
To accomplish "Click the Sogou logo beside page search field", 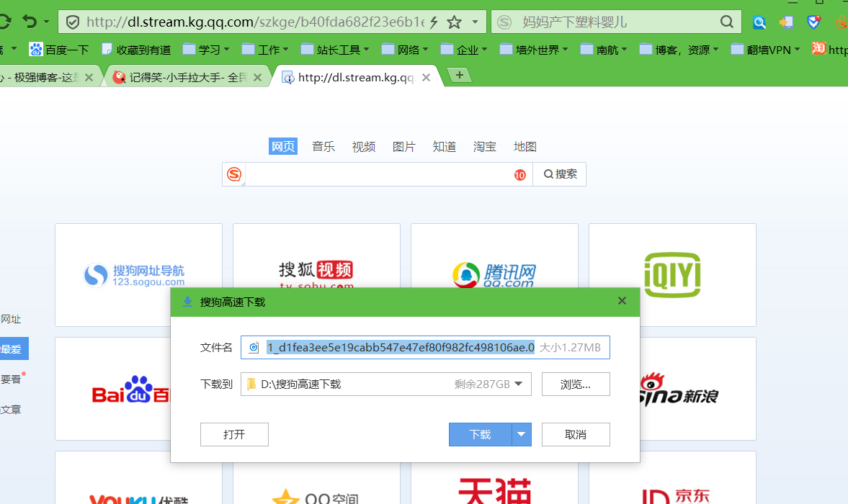I will click(234, 174).
